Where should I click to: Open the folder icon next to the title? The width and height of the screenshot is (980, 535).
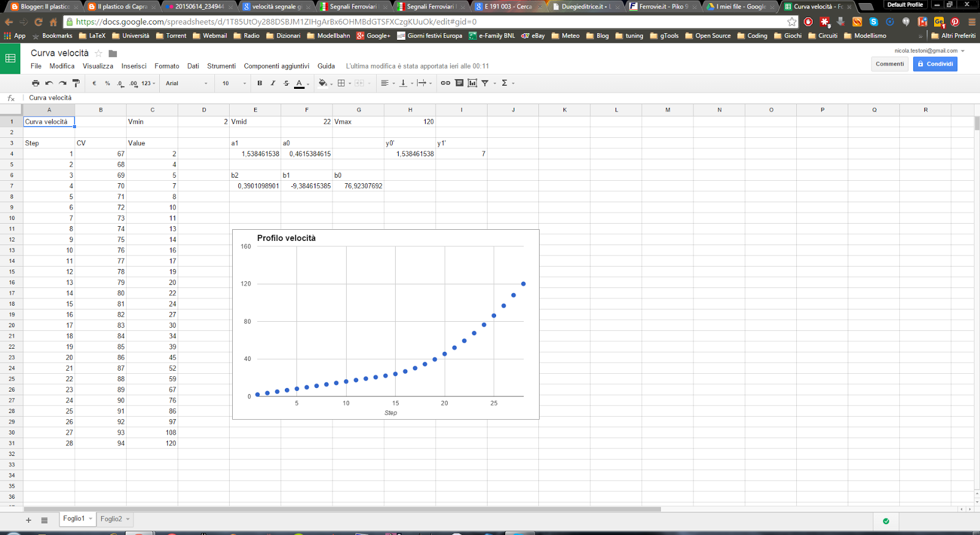click(x=113, y=53)
